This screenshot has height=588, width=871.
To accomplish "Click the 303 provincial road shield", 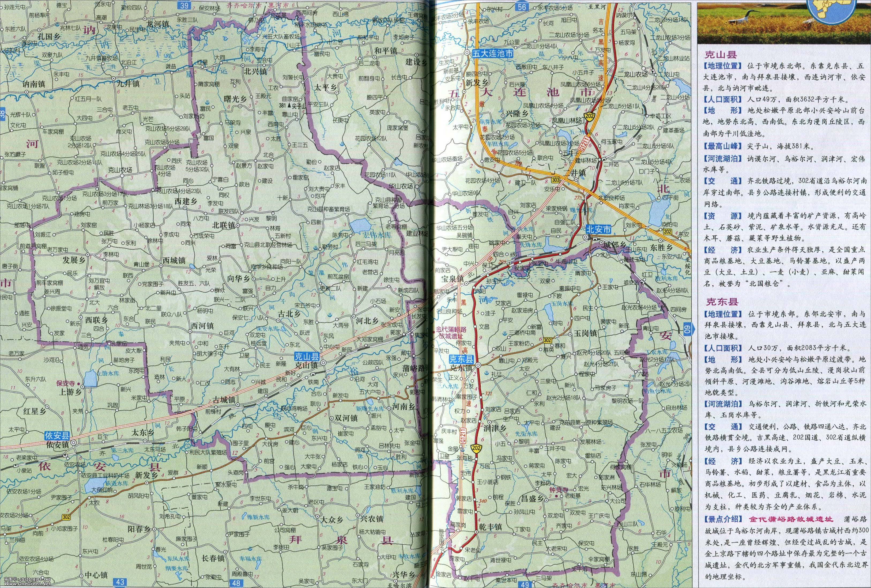I will click(556, 180).
